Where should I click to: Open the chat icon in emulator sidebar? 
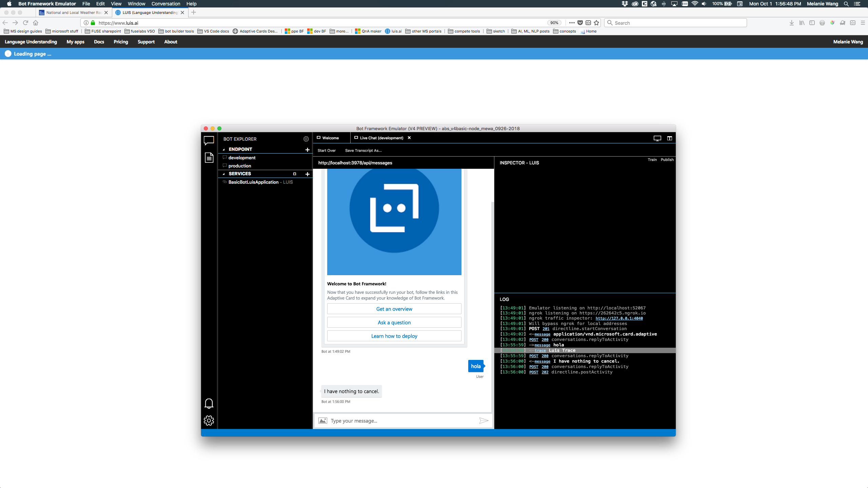(209, 140)
